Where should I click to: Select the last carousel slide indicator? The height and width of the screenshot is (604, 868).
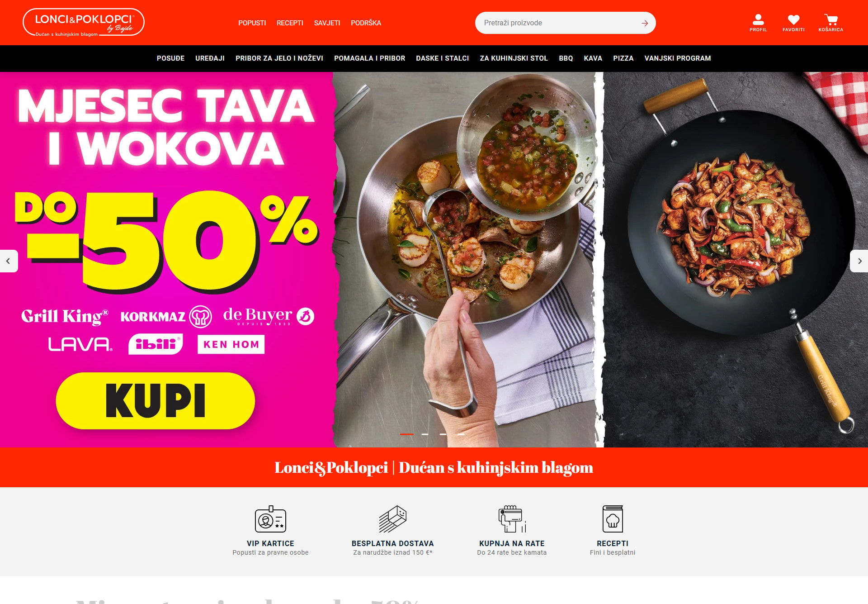click(x=461, y=434)
